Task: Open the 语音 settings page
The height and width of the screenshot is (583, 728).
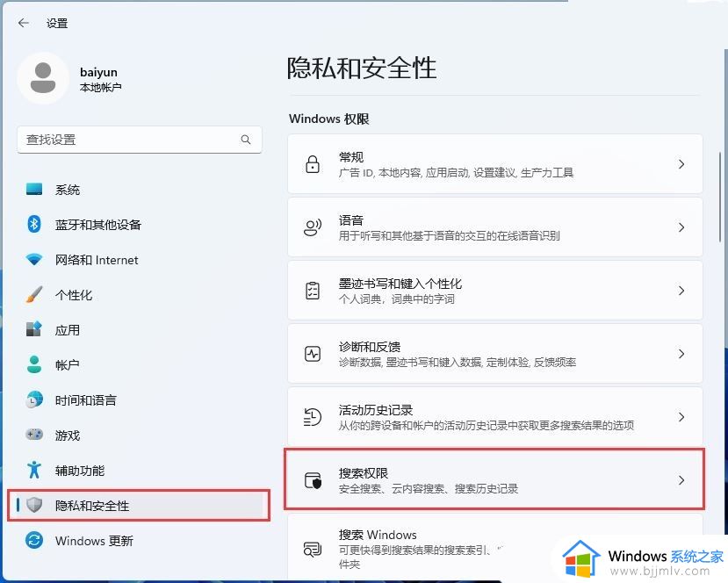Action: click(x=495, y=227)
